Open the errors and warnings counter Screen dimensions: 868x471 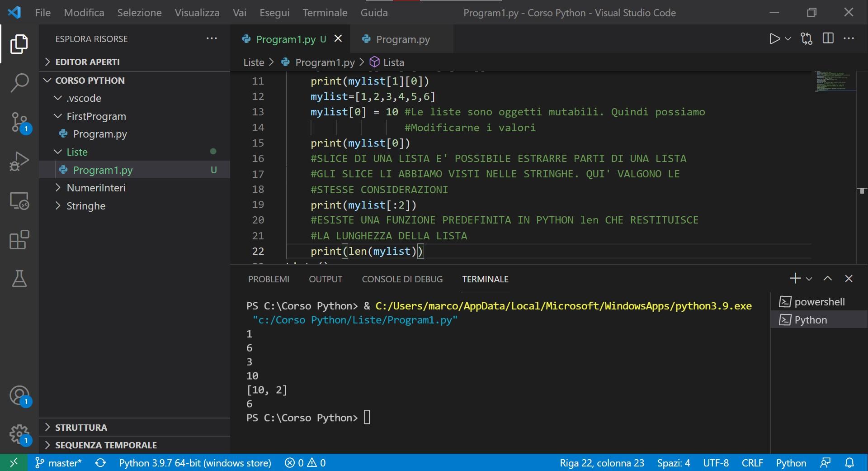click(305, 463)
